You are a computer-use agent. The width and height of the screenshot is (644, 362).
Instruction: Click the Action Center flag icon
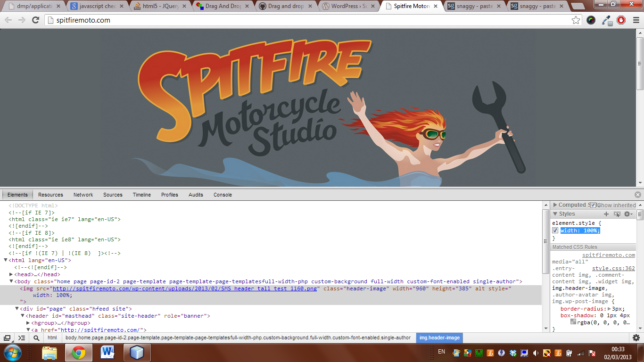(592, 353)
